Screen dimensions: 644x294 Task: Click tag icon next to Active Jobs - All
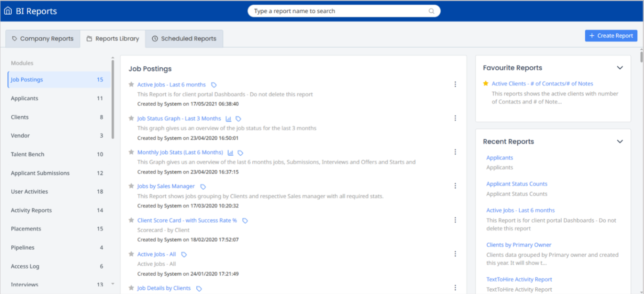pyautogui.click(x=184, y=254)
